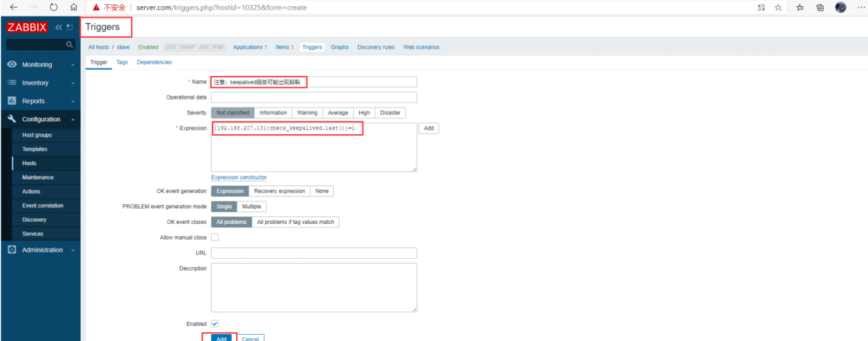Open the browser translate page icon
This screenshot has height=341, width=868.
coord(761,8)
